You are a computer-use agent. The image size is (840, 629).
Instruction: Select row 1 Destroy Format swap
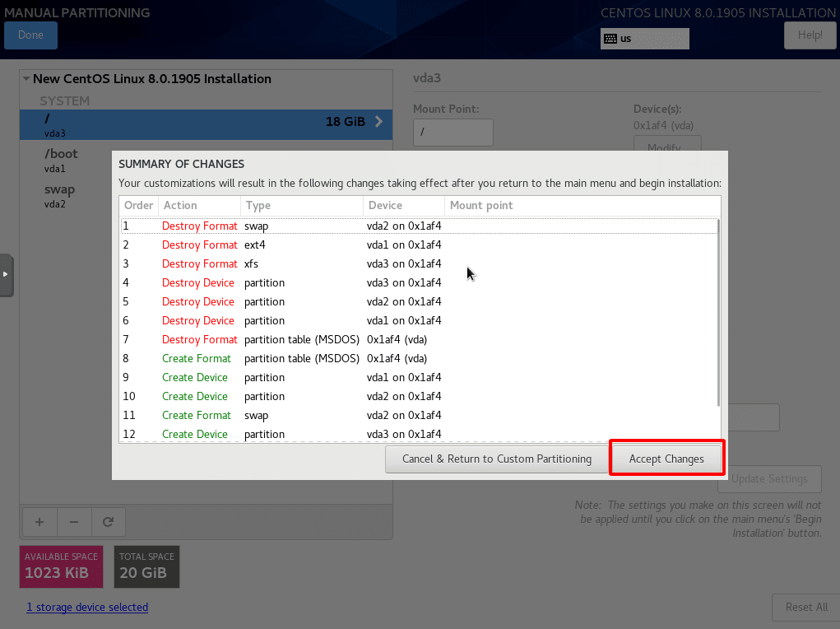(x=419, y=226)
